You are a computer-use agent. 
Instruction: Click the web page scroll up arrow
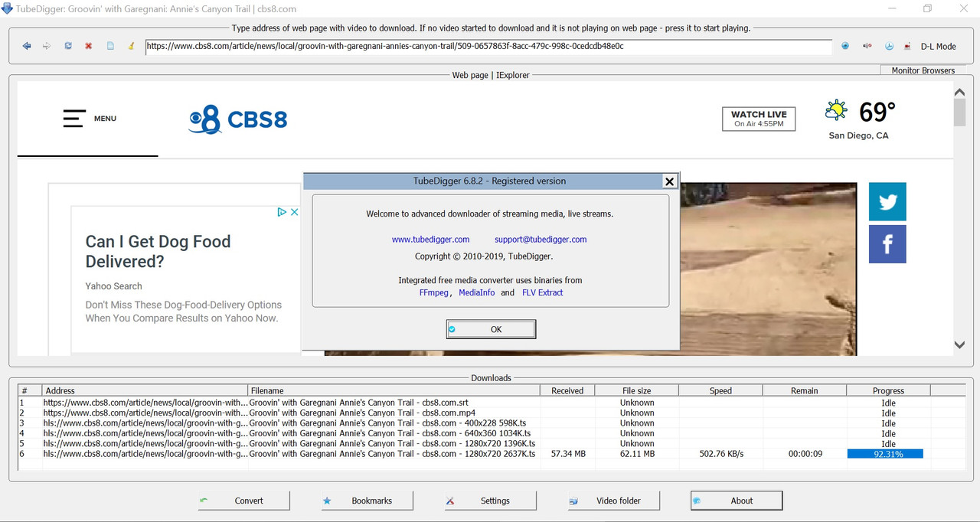[x=959, y=92]
